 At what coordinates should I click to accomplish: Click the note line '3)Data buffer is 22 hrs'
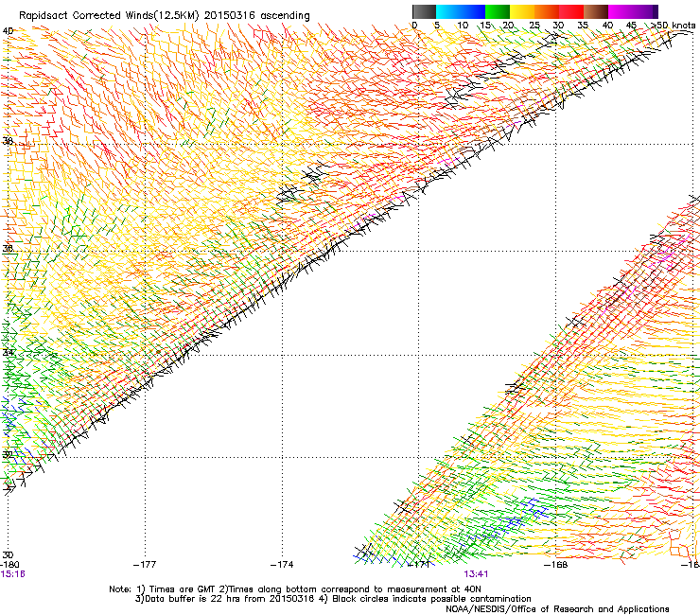[333, 599]
